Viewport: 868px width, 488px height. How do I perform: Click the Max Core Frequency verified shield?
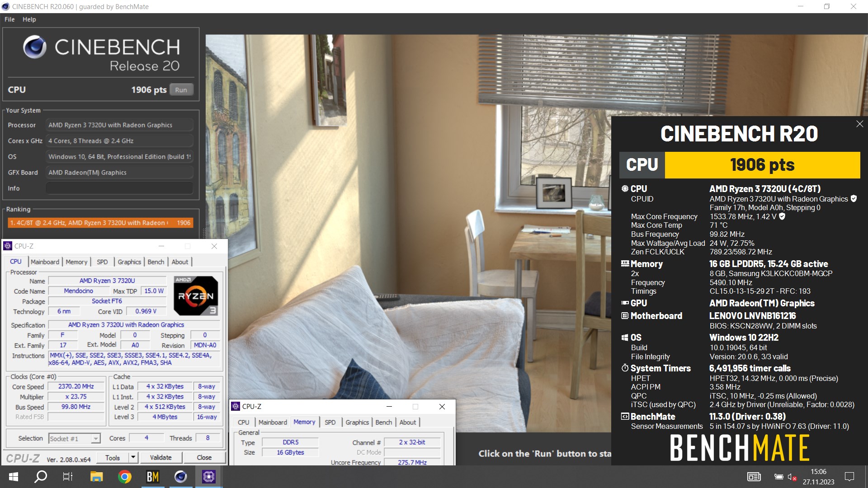click(782, 216)
